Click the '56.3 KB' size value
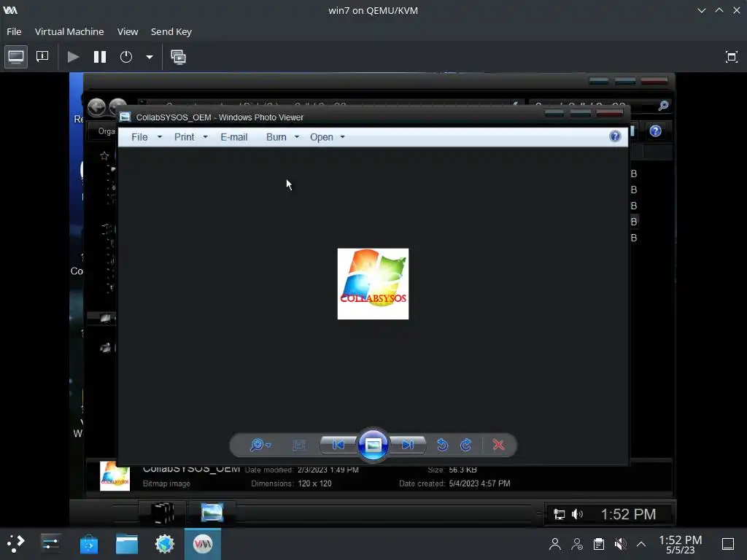 (x=462, y=470)
